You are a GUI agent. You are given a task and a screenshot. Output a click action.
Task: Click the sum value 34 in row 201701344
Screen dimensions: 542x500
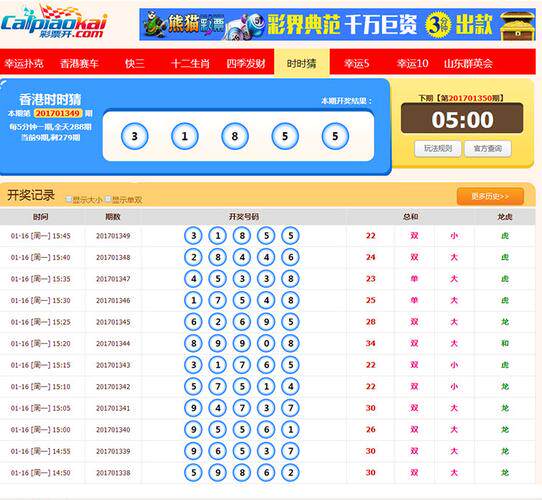coord(371,343)
